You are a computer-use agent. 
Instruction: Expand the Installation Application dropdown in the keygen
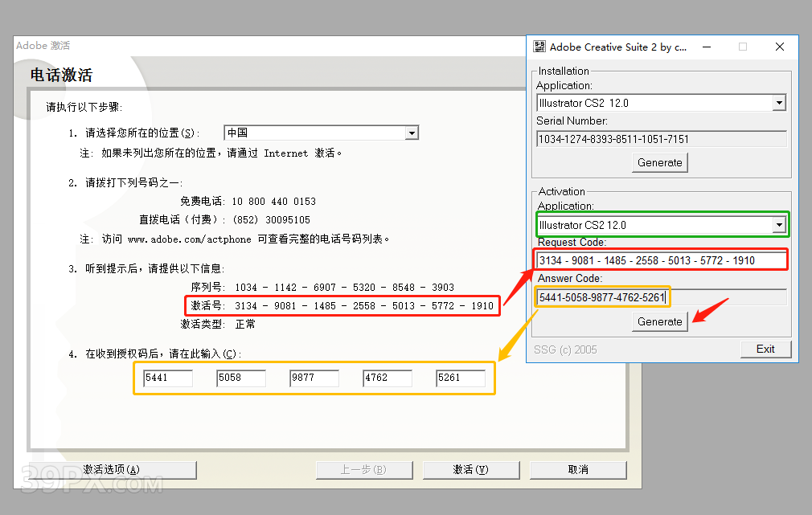(778, 102)
